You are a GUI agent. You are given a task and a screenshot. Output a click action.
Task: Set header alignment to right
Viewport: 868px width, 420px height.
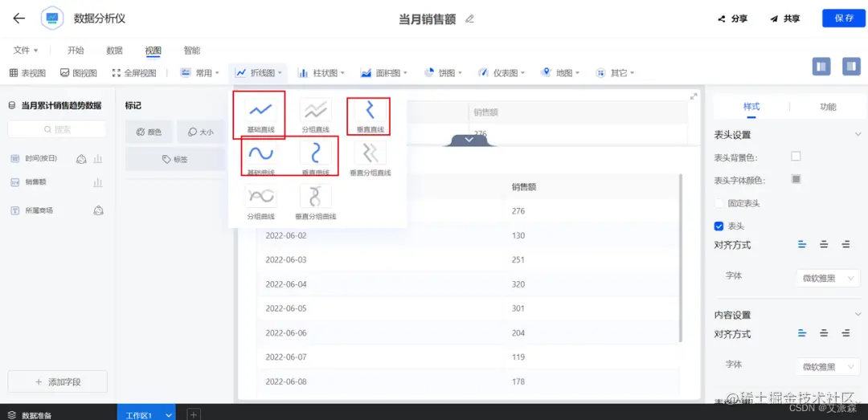[845, 245]
